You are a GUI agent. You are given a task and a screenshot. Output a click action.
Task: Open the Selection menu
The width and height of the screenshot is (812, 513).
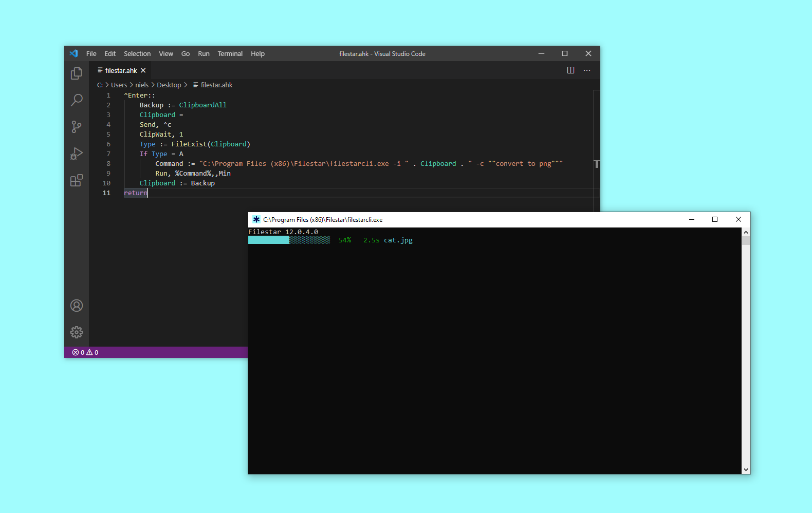coord(137,53)
